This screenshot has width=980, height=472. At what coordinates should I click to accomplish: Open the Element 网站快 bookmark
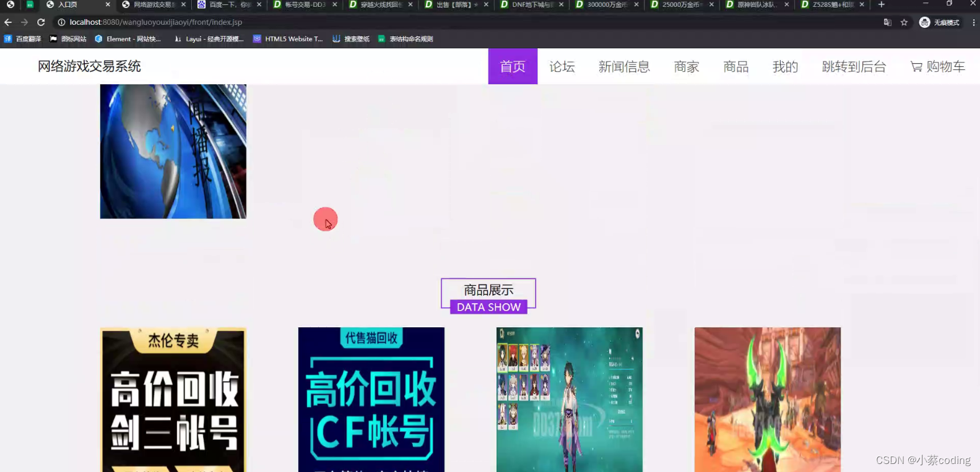(x=128, y=39)
